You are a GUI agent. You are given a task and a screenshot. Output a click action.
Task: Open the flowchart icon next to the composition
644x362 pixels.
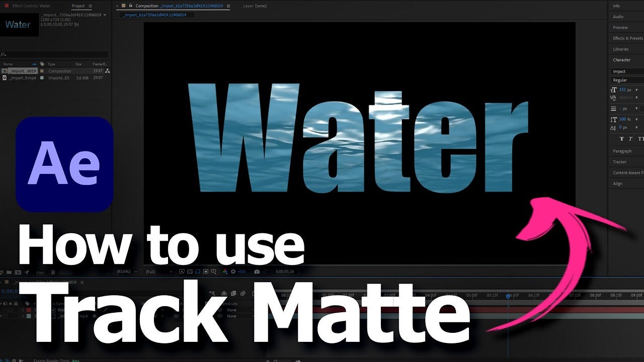107,71
